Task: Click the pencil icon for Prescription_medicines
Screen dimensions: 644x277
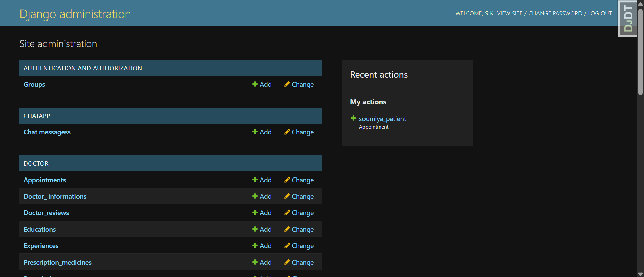Action: (287, 262)
